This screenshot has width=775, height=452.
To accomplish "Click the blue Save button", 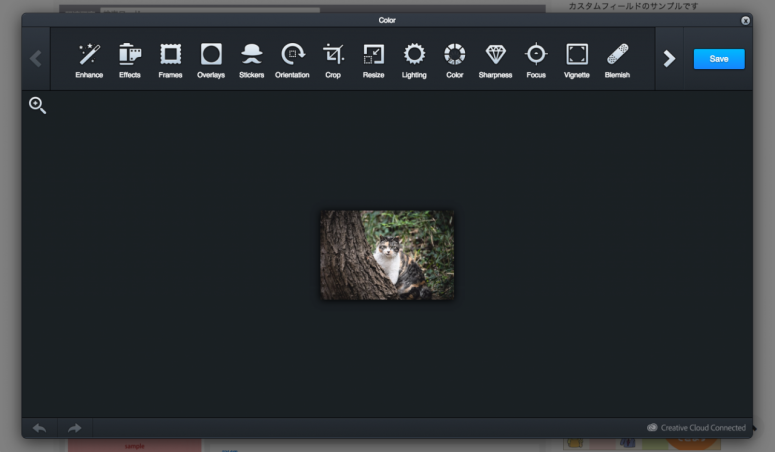I will [718, 59].
